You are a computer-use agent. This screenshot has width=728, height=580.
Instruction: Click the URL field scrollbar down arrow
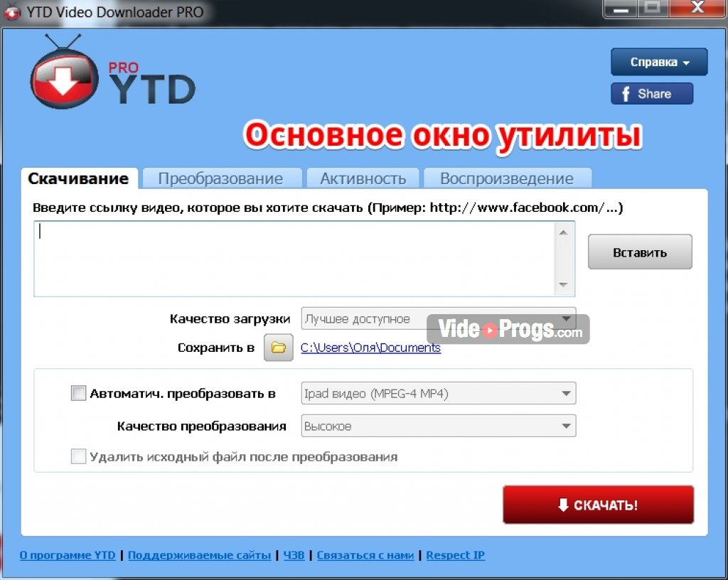pyautogui.click(x=564, y=285)
